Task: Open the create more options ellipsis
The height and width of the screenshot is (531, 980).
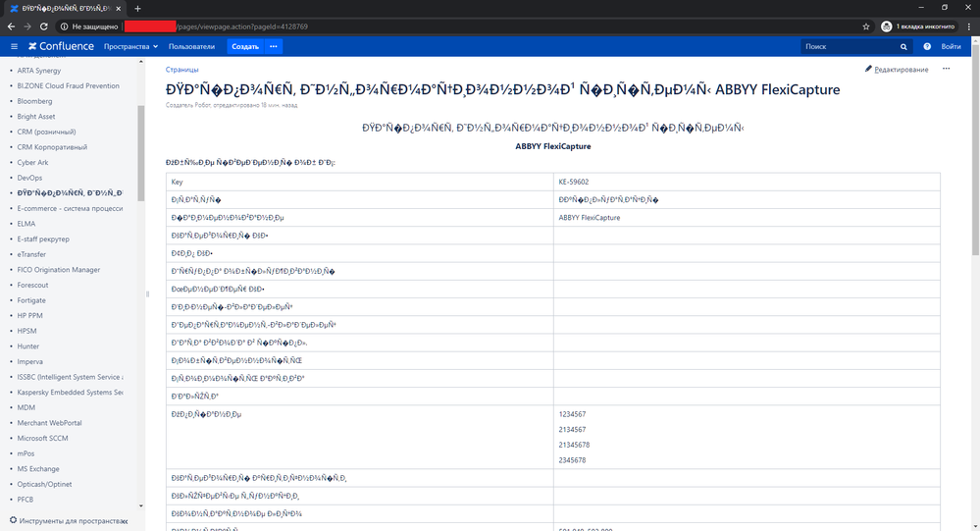Action: click(273, 46)
